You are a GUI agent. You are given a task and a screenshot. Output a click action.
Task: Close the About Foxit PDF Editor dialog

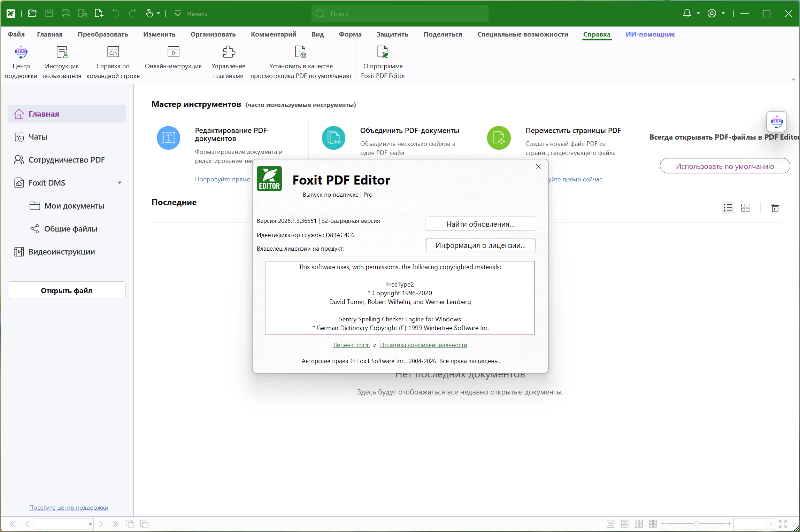pyautogui.click(x=538, y=166)
